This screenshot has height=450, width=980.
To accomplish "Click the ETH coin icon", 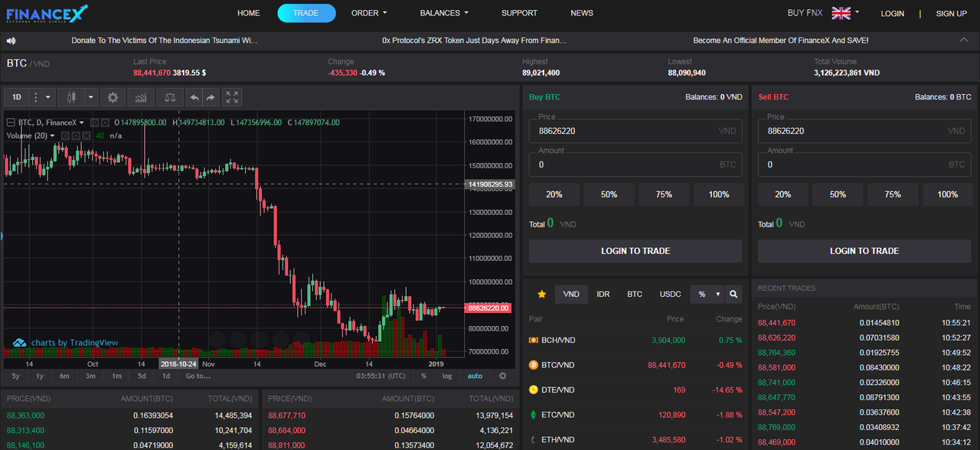I will [x=534, y=440].
